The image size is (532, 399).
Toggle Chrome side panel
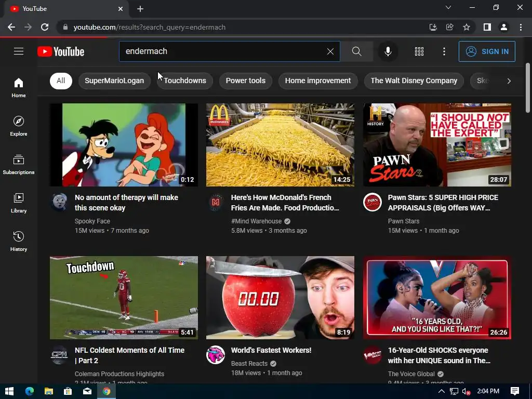coord(487,27)
